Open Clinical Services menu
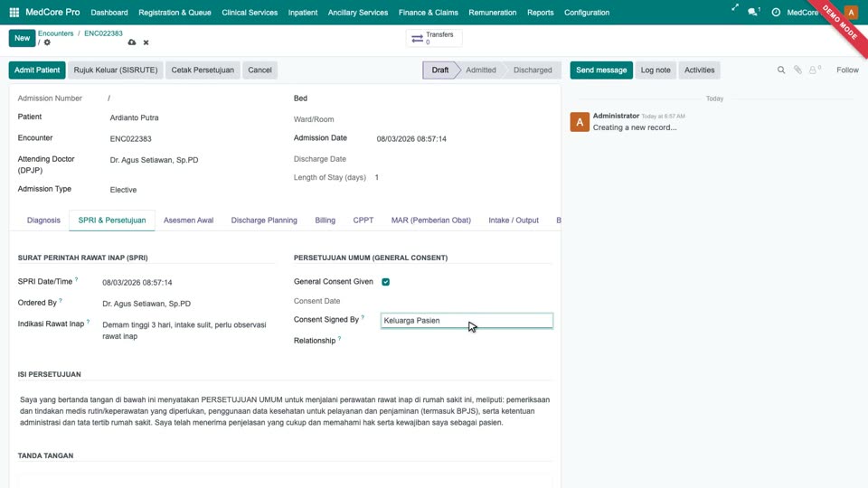Viewport: 868px width, 488px height. click(x=250, y=12)
